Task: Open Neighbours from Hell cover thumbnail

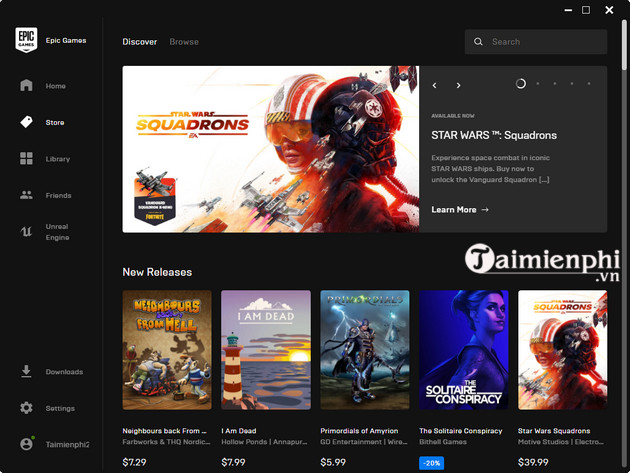Action: point(167,350)
